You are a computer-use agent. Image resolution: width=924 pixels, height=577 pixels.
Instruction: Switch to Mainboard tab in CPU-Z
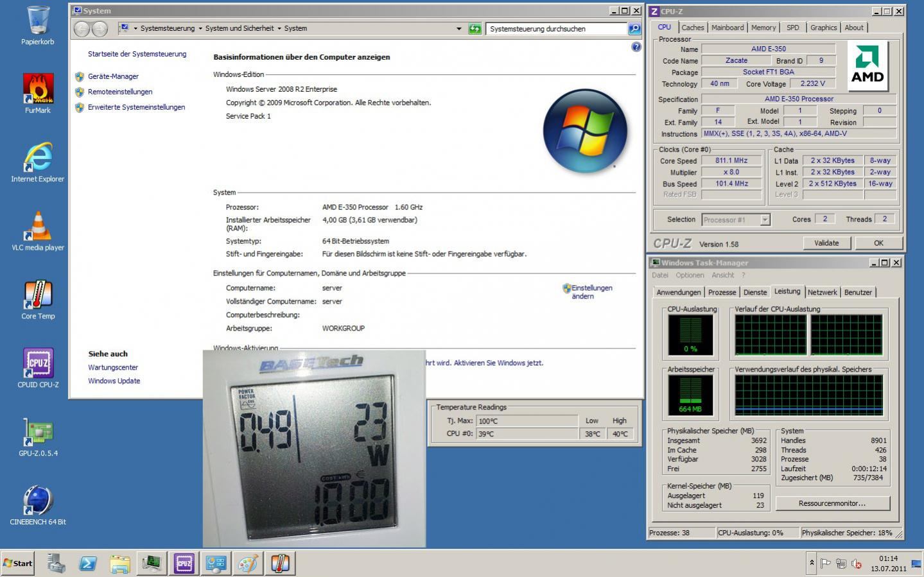click(x=728, y=28)
